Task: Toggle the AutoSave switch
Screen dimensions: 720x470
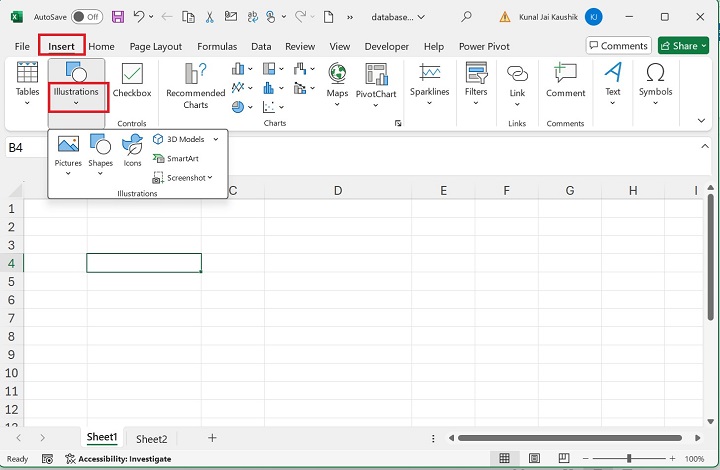Action: (x=86, y=17)
